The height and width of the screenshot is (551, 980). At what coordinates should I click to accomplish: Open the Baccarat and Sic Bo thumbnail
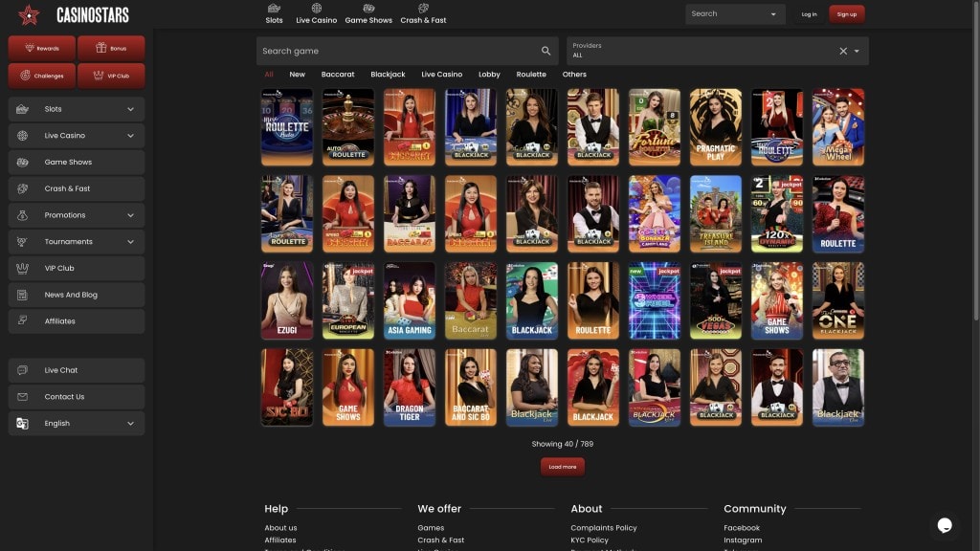tap(471, 387)
